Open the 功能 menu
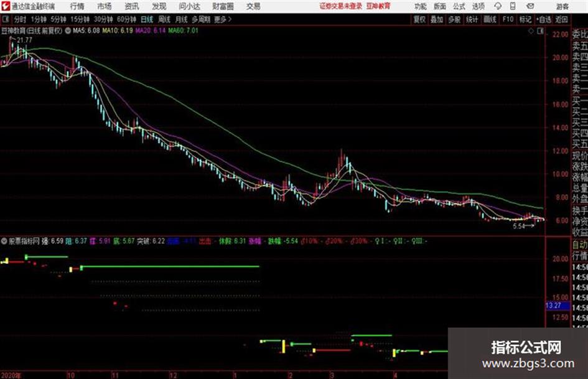588x379 pixels. click(421, 6)
